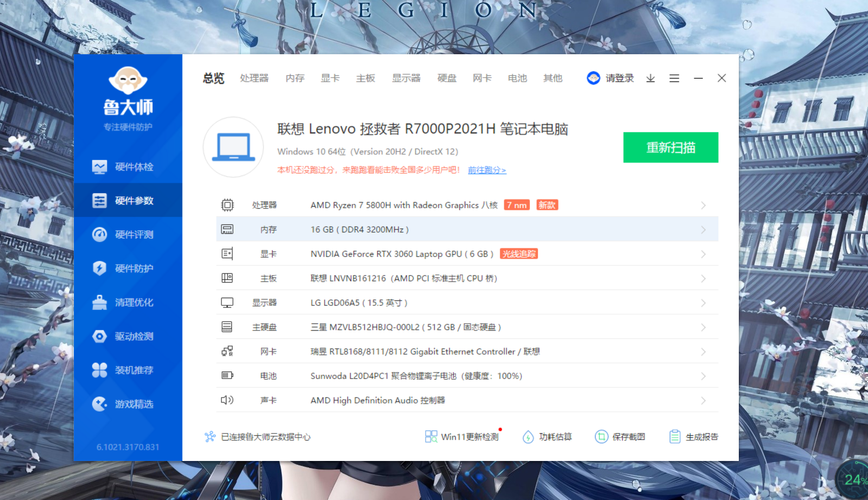Switch to the 主板 tab

click(365, 78)
